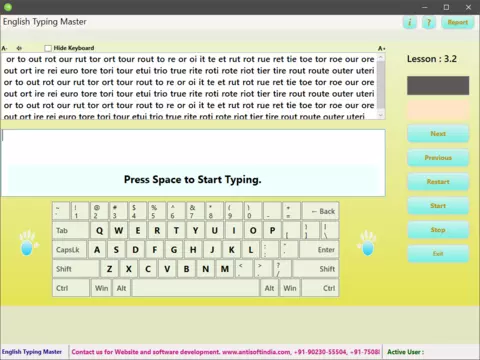Image resolution: width=480 pixels, height=360 pixels.
Task: Click the Y key on virtual keyboard
Action: 195,230
